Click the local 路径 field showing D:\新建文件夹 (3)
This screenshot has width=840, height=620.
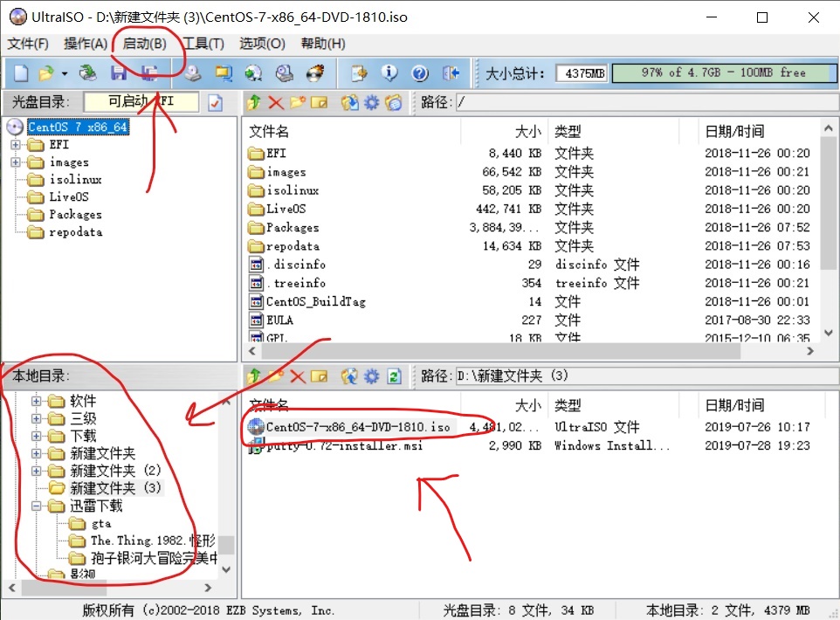point(647,376)
